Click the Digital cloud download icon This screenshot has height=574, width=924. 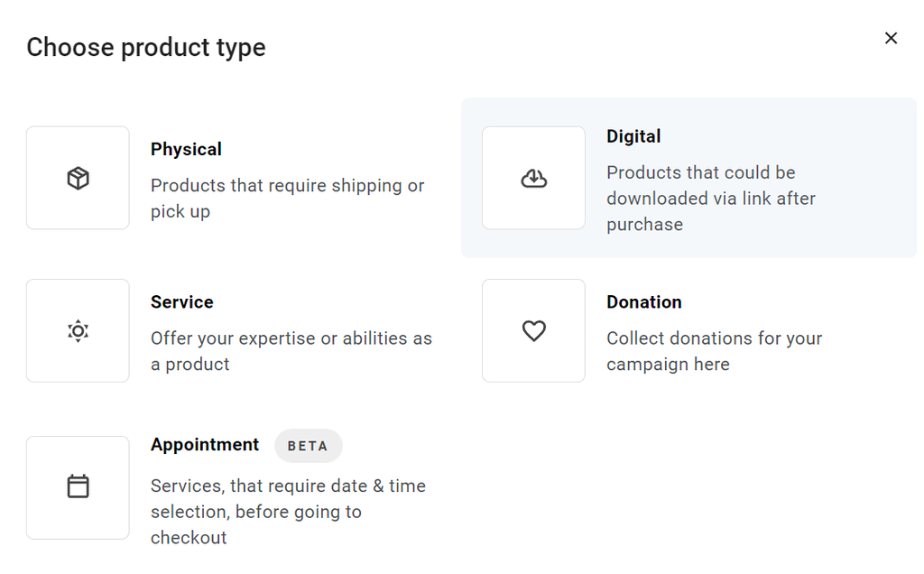tap(534, 179)
